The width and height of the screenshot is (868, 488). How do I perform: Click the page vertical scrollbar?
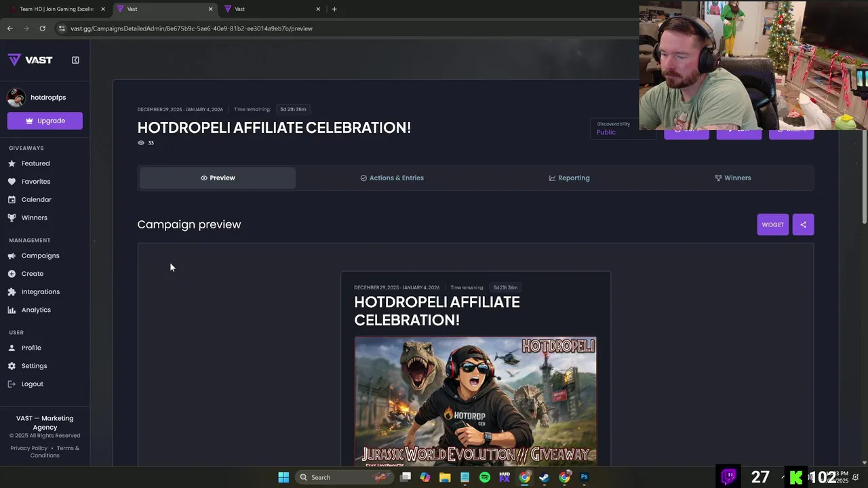[x=864, y=178]
